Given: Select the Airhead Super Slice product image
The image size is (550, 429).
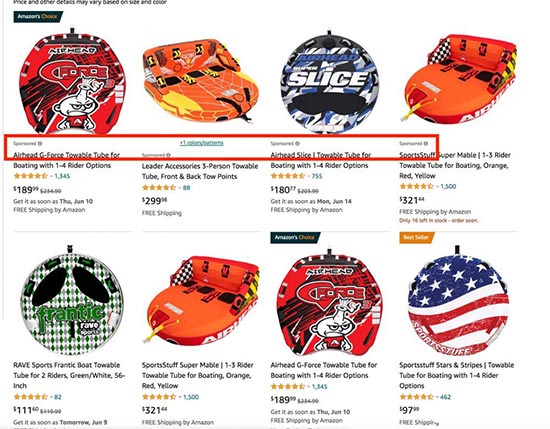Looking at the screenshot, I should coord(329,82).
